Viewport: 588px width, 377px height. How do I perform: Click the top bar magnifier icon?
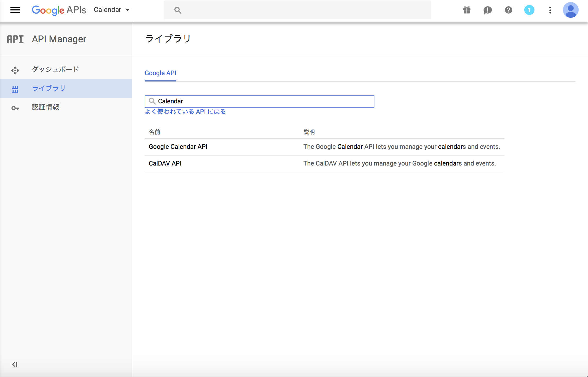click(178, 10)
